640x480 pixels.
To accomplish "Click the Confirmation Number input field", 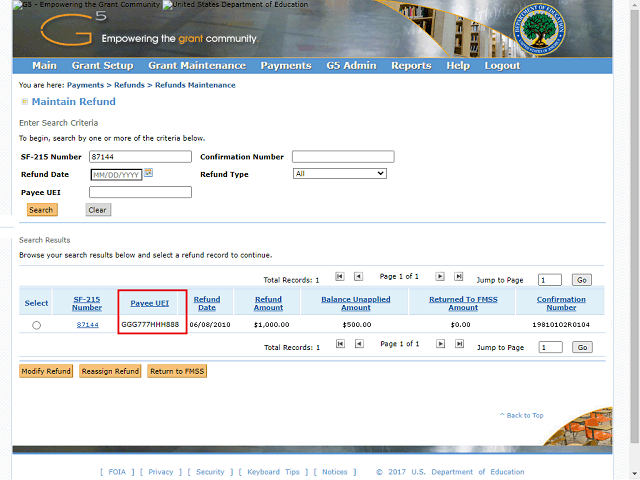I will pos(343,157).
